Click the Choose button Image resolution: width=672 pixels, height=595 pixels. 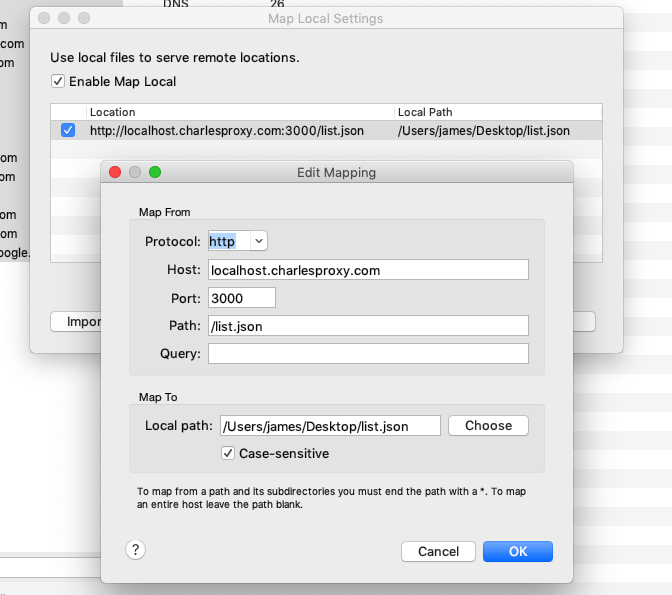coord(488,426)
